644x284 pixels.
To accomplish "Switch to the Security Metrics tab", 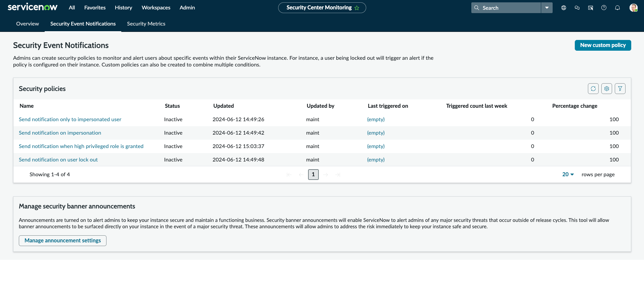I will (x=146, y=24).
